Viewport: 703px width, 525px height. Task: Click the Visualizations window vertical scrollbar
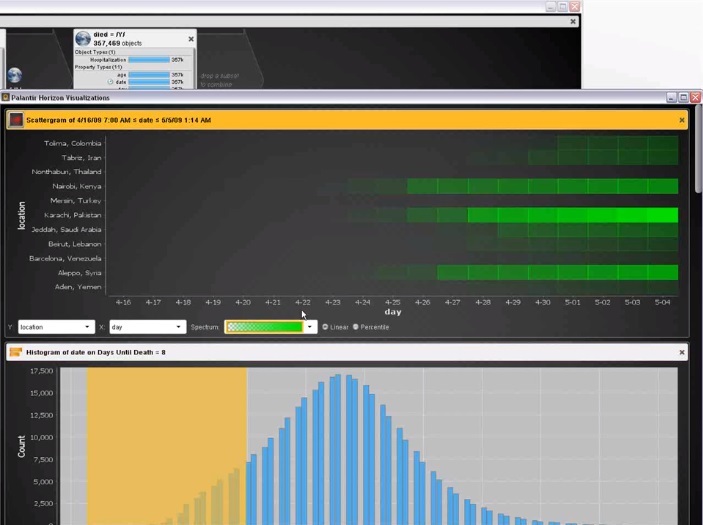click(698, 148)
